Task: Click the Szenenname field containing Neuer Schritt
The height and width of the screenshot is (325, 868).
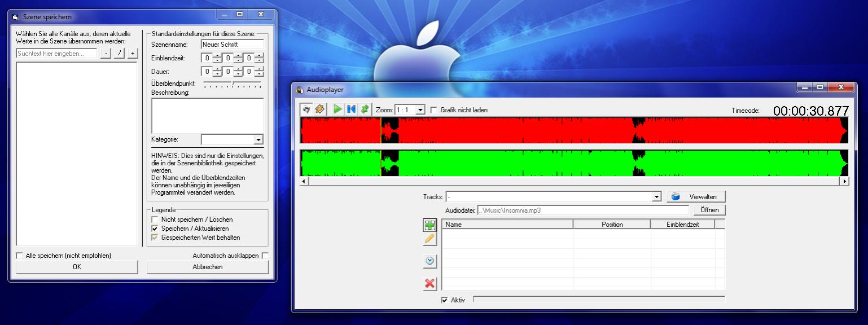Action: [x=233, y=44]
